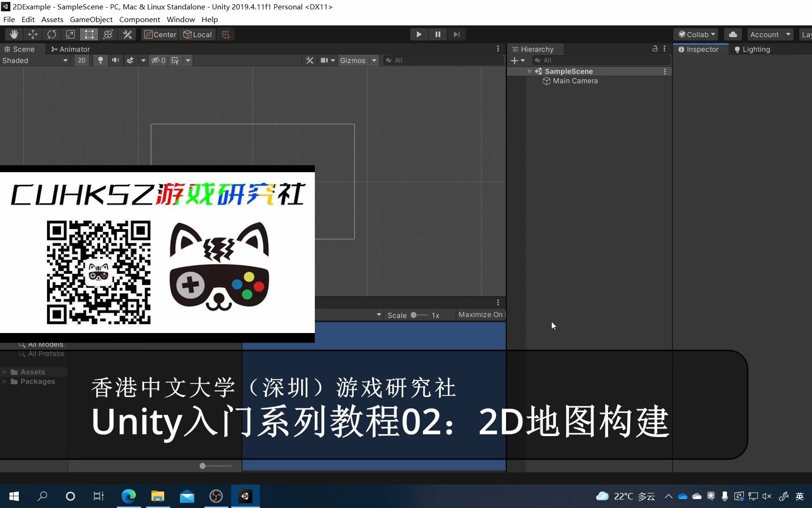Open Assets menu
Image resolution: width=812 pixels, height=508 pixels.
52,19
